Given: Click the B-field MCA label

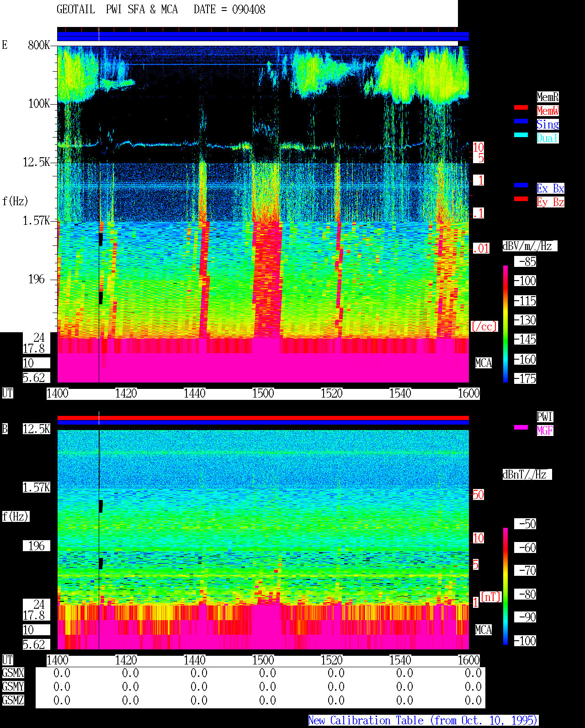Looking at the screenshot, I should point(484,630).
